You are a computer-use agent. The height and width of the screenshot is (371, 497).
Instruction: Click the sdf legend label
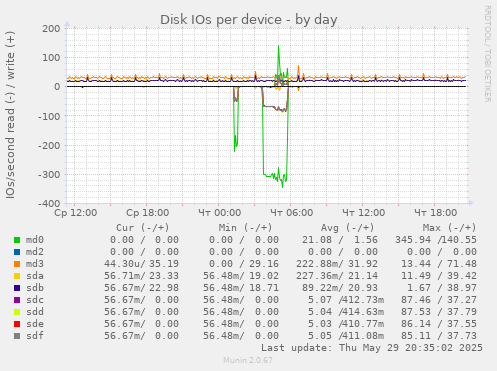tap(35, 336)
